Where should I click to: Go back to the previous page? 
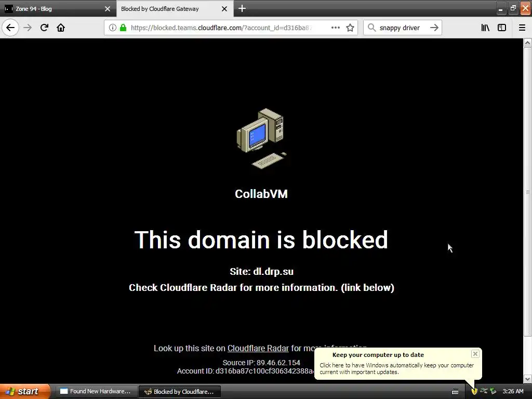pos(10,28)
